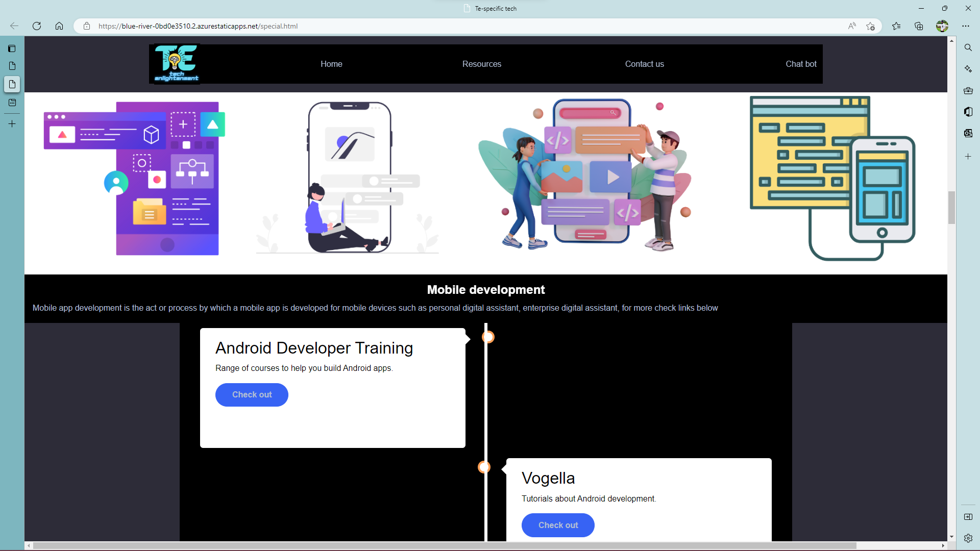Open the Favorites icon
This screenshot has height=551, width=980.
click(897, 26)
